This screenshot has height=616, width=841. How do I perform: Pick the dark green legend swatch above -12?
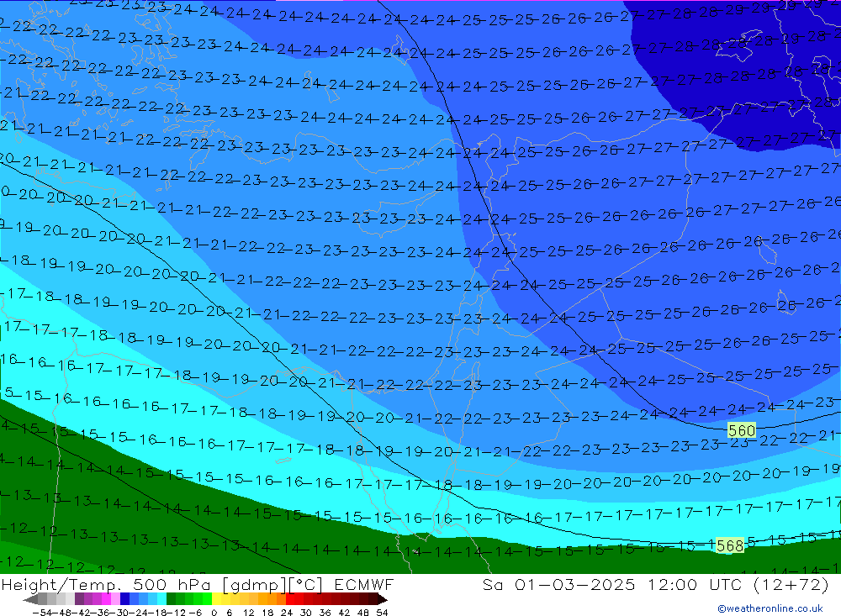click(171, 599)
